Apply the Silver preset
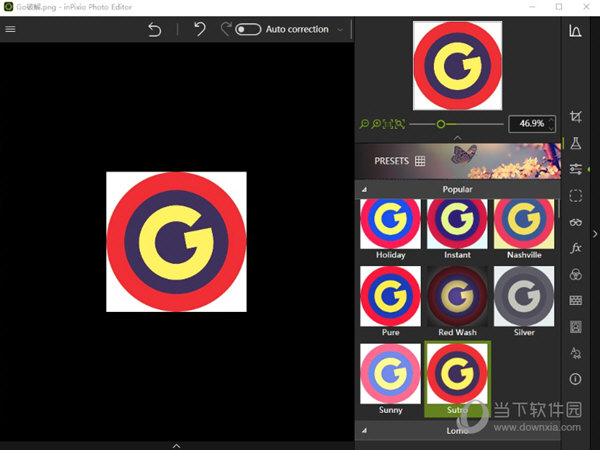Image resolution: width=600 pixels, height=450 pixels. click(524, 297)
